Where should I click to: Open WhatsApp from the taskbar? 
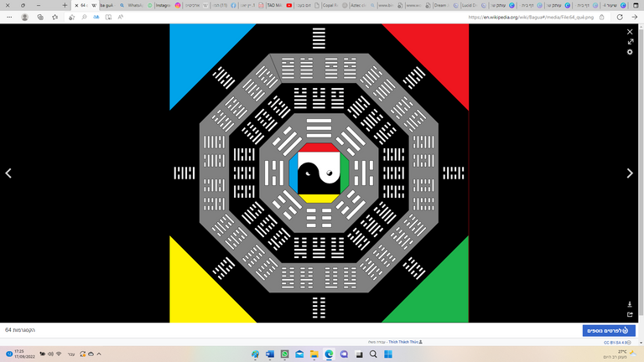(x=284, y=354)
